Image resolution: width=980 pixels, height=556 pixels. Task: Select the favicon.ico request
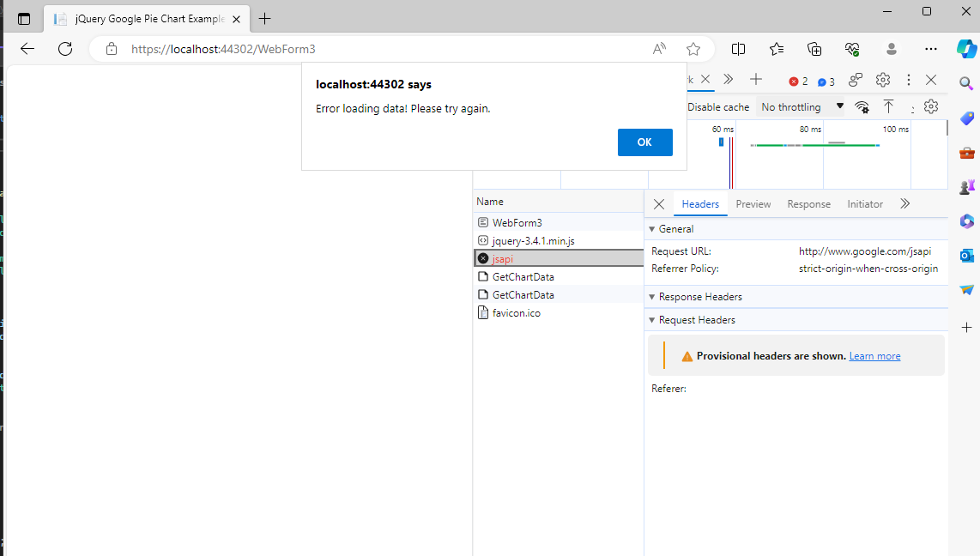tap(558, 313)
